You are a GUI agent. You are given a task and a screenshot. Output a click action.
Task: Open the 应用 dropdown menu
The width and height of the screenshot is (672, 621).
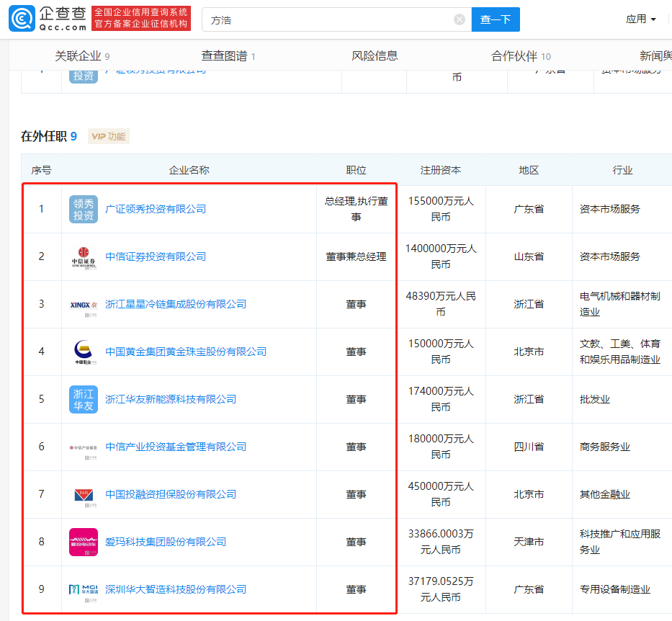point(641,19)
